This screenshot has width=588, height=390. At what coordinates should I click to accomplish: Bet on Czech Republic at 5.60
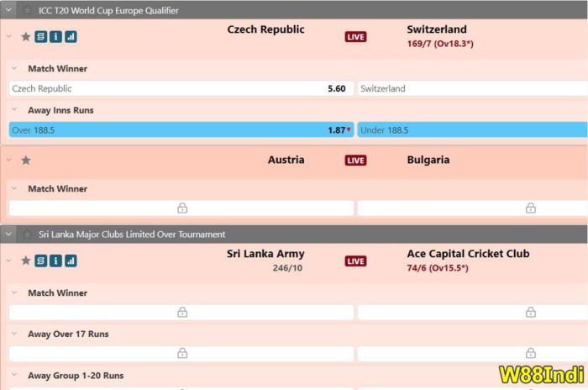click(x=181, y=88)
